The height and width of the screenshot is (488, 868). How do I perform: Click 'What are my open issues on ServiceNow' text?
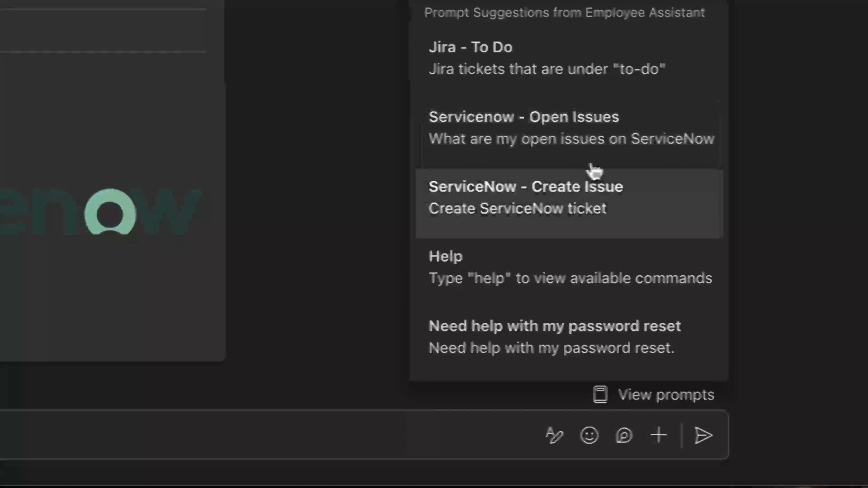pyautogui.click(x=571, y=138)
